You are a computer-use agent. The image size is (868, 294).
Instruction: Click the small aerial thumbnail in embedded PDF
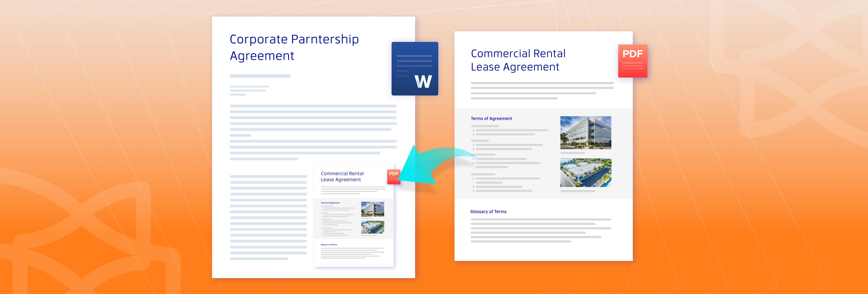point(372,227)
